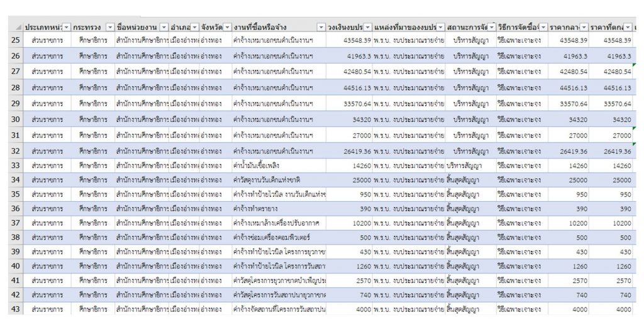The width and height of the screenshot is (644, 320).
Task: Open the ประเภทหน่วยงาน filter dropdown
Action: [x=66, y=28]
